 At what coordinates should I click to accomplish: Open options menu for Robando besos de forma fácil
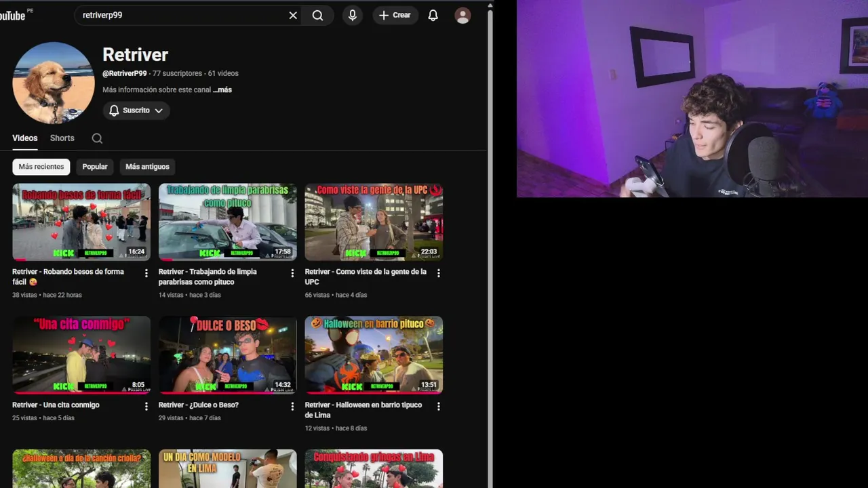146,273
